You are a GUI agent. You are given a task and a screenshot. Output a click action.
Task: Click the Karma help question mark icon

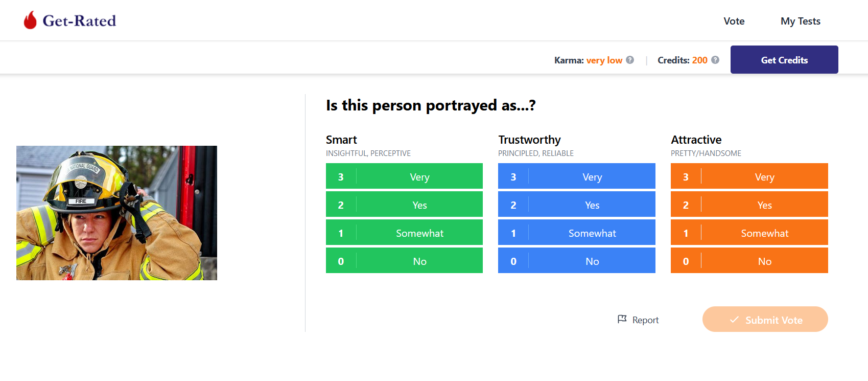coord(630,60)
